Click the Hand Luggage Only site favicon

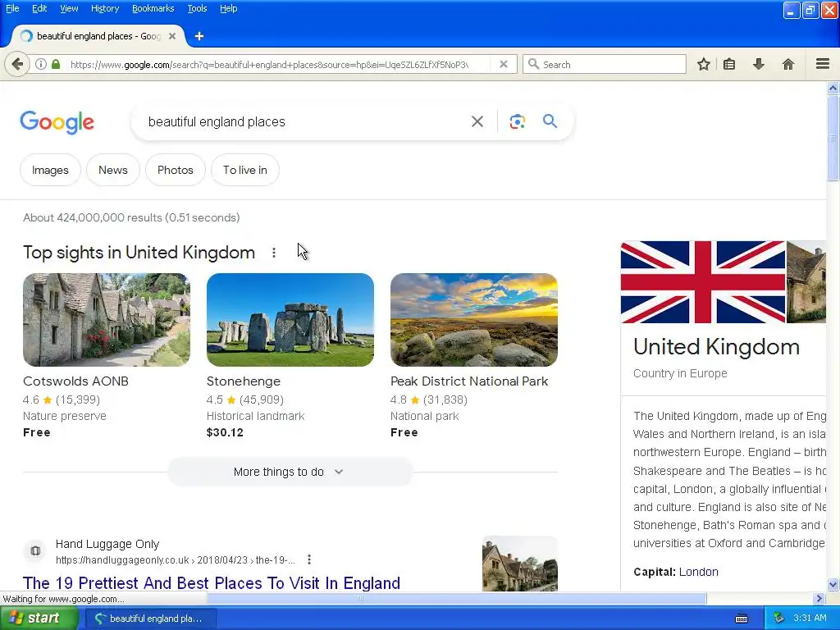click(35, 550)
